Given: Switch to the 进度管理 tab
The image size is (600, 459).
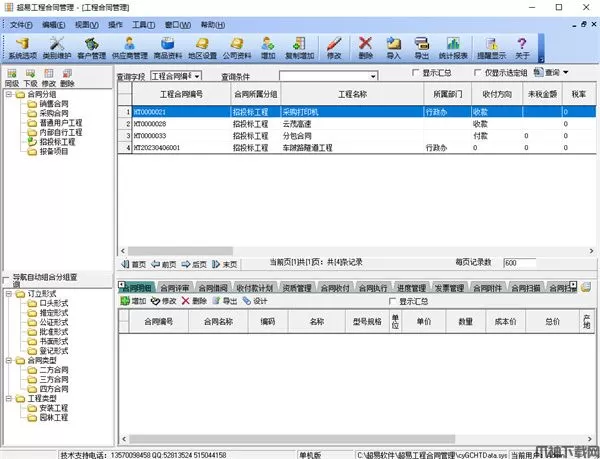Looking at the screenshot, I should (x=411, y=288).
